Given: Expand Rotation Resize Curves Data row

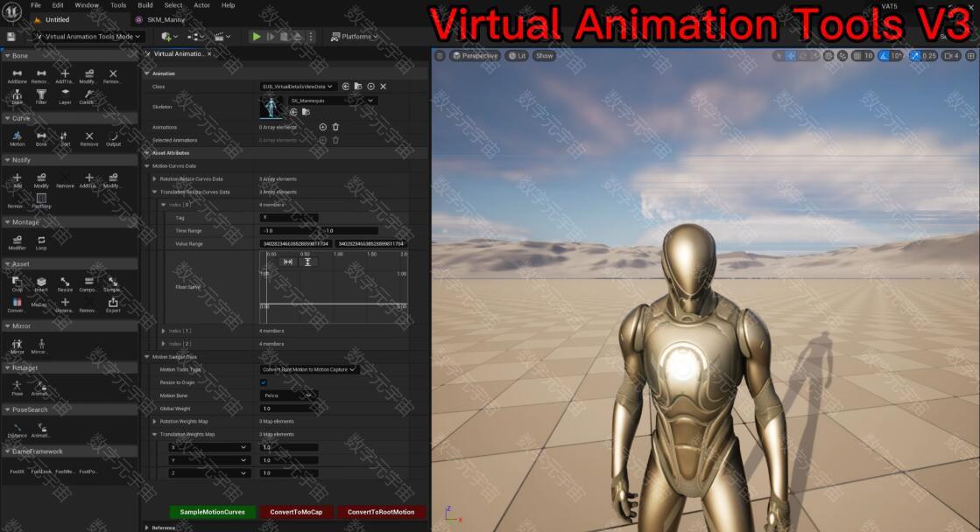Looking at the screenshot, I should point(154,178).
